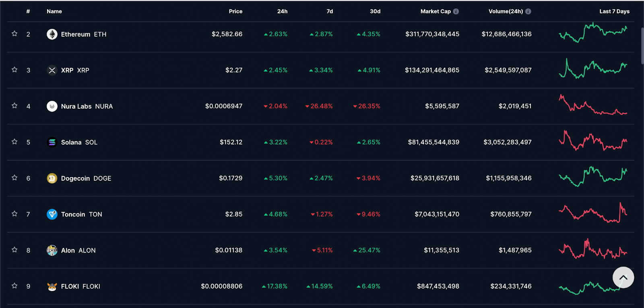Star the Alon row

click(14, 250)
